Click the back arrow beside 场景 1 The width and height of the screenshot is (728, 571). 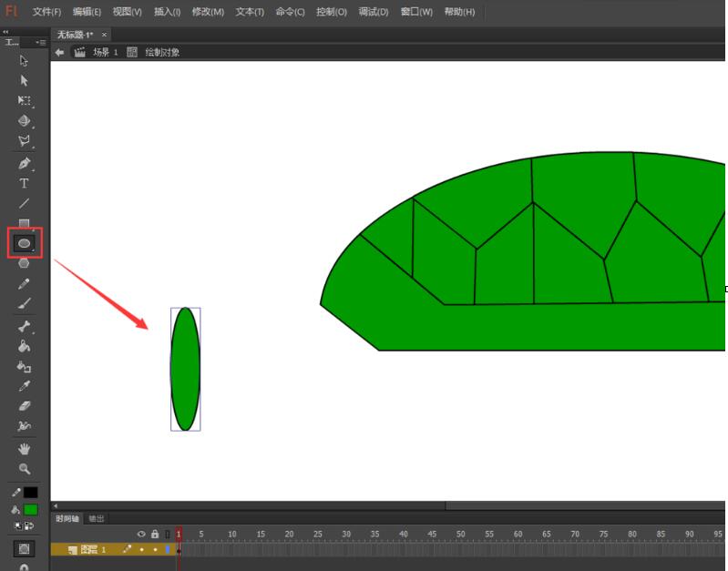[x=60, y=53]
